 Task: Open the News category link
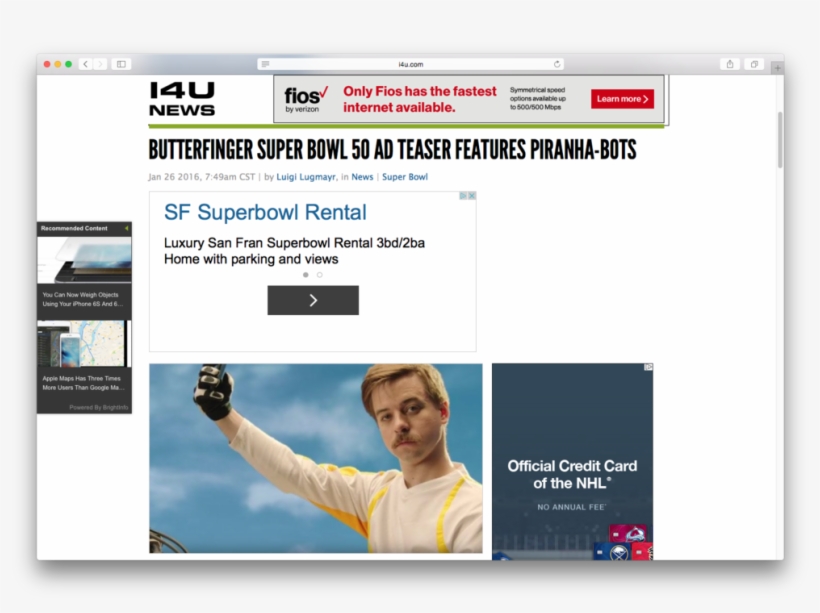tap(362, 177)
